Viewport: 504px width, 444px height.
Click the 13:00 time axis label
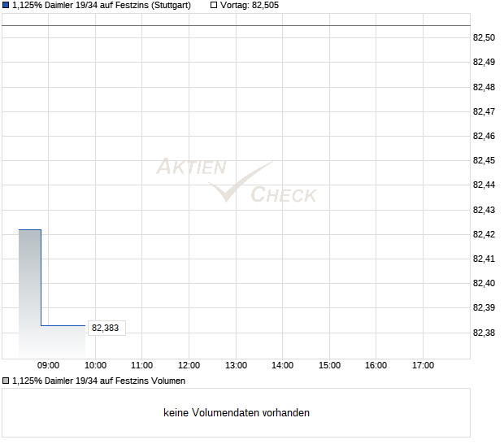coord(236,366)
